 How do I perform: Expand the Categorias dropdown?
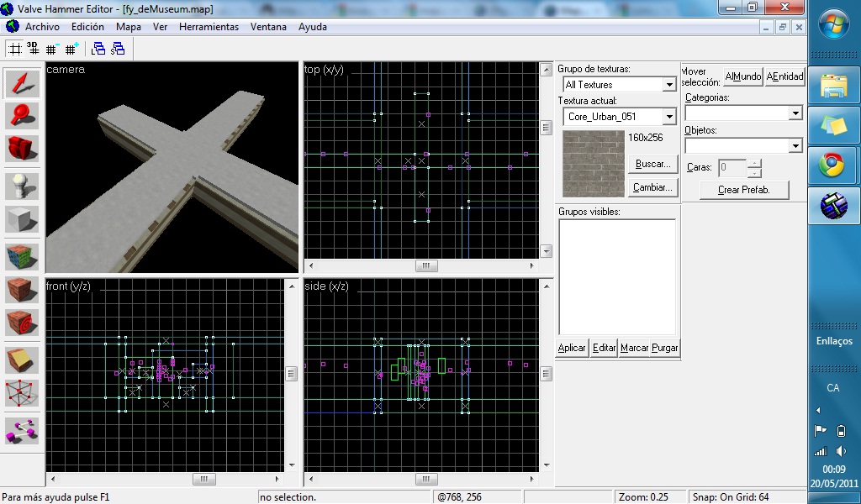pos(795,113)
